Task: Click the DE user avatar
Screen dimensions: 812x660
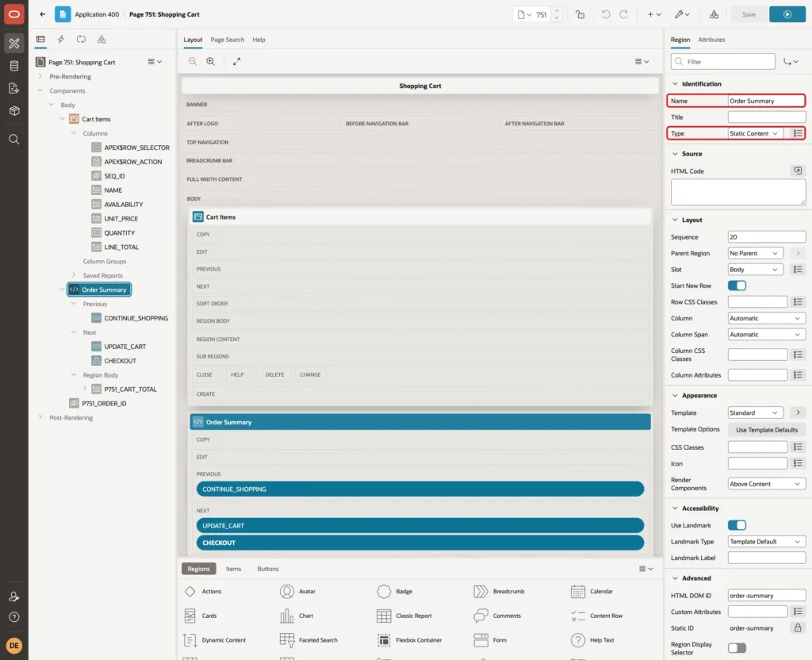Action: click(14, 646)
